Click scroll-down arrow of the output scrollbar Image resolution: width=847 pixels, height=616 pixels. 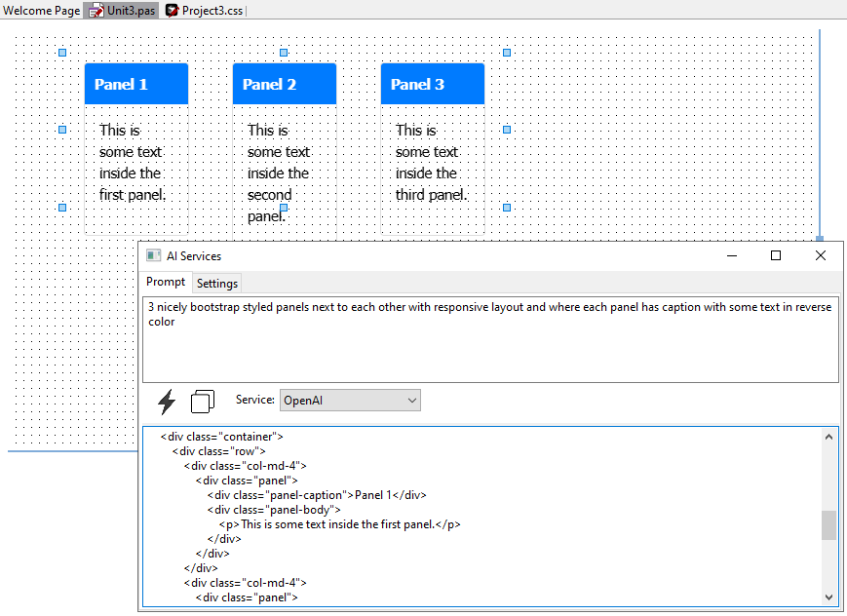[x=828, y=597]
